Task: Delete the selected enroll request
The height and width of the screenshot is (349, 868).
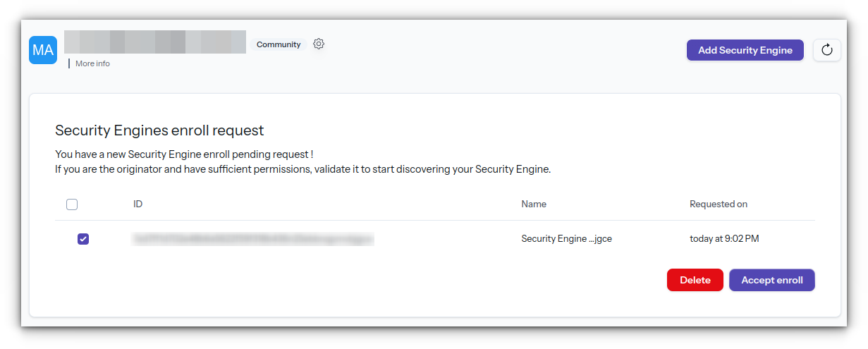Action: click(x=695, y=280)
